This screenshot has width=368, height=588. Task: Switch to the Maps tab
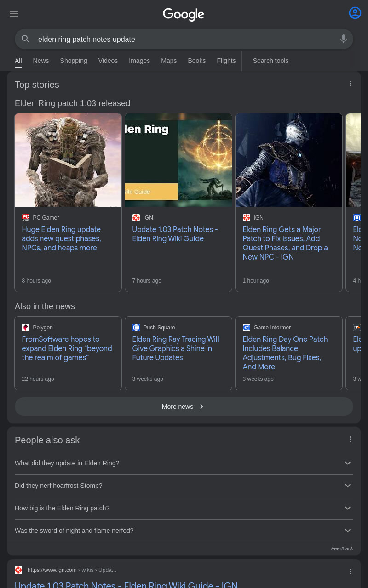click(169, 61)
